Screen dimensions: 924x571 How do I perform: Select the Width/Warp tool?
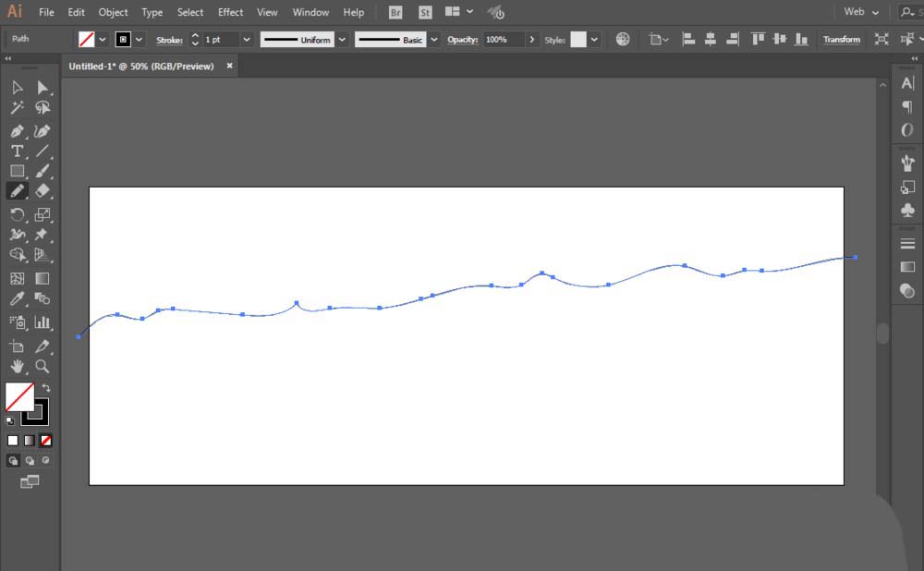point(17,235)
